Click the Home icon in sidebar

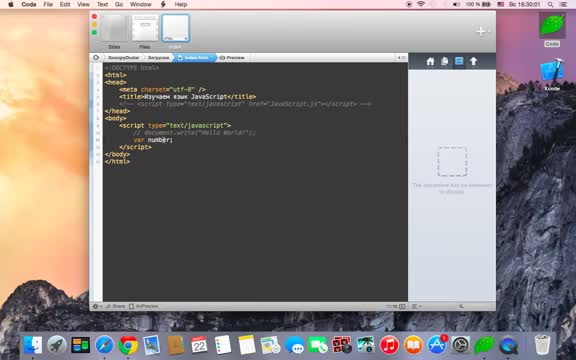(x=430, y=61)
